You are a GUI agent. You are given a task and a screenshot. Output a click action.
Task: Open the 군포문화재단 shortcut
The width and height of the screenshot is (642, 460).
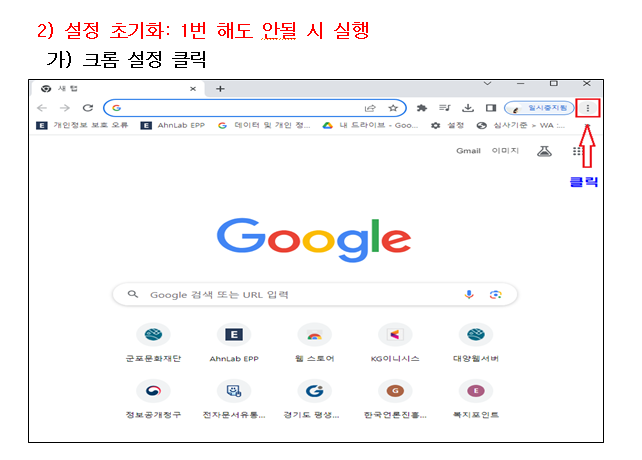point(153,343)
